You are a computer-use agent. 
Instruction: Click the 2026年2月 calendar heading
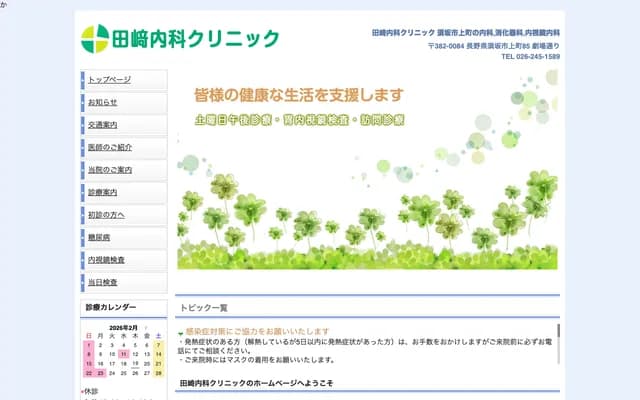pyautogui.click(x=123, y=328)
